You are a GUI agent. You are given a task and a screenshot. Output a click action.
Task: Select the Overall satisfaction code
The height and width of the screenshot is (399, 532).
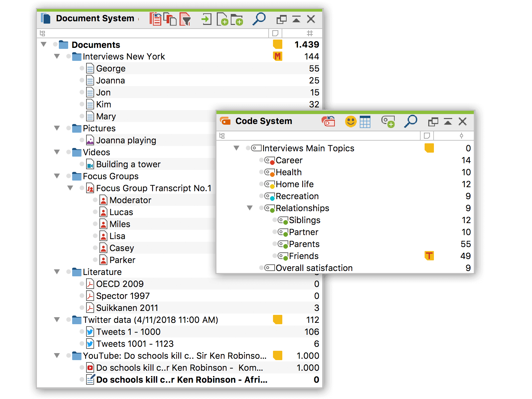[x=314, y=268]
